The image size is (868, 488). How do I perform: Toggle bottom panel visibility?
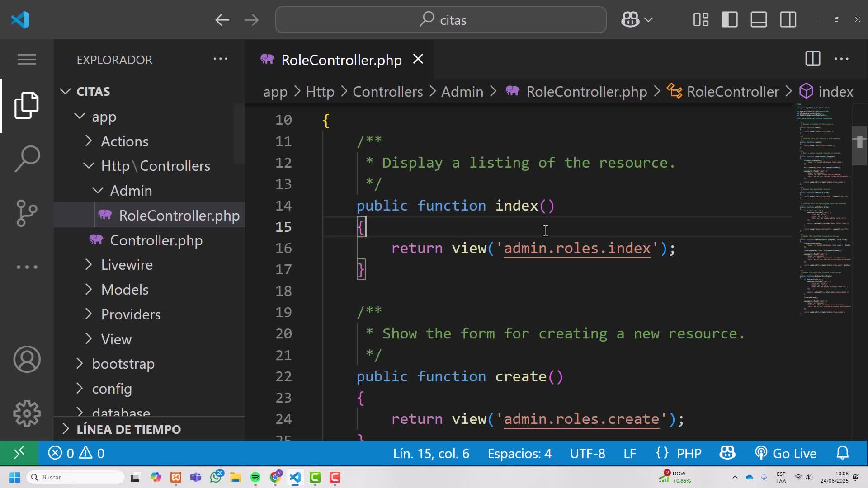pos(759,20)
